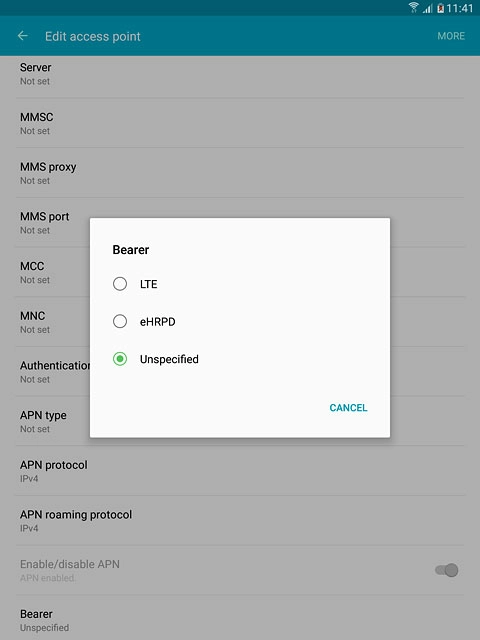
Task: Toggle the Enable/disable APN switch
Action: [447, 570]
